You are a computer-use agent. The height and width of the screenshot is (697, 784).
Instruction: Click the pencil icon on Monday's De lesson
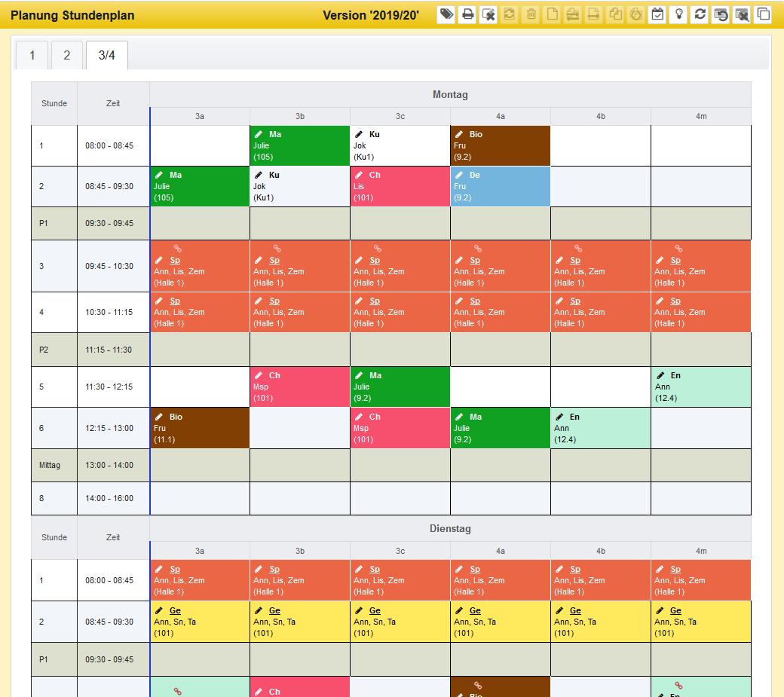pyautogui.click(x=459, y=175)
